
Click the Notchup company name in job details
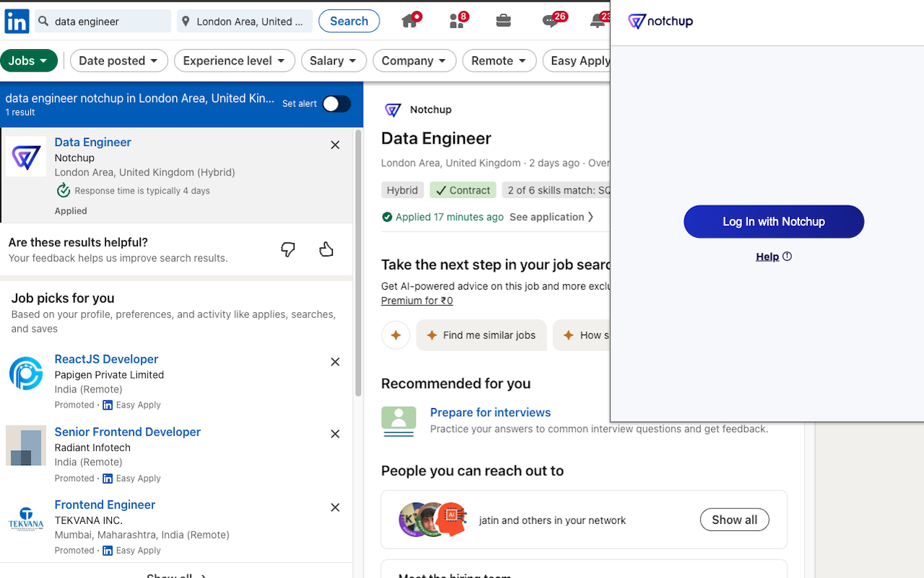point(431,110)
